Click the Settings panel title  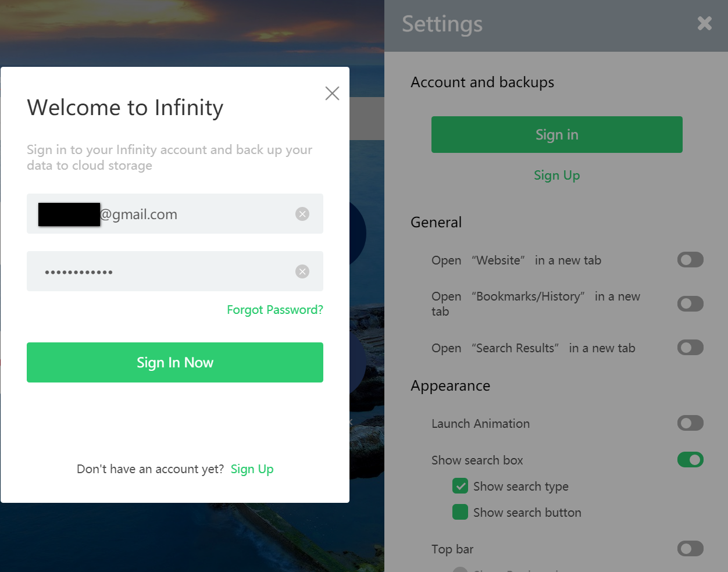[442, 24]
